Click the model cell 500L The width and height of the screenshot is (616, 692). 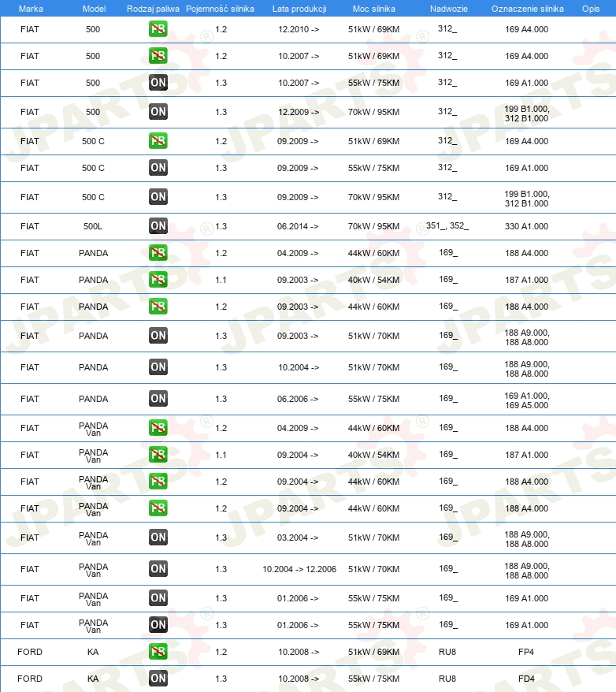pyautogui.click(x=93, y=226)
